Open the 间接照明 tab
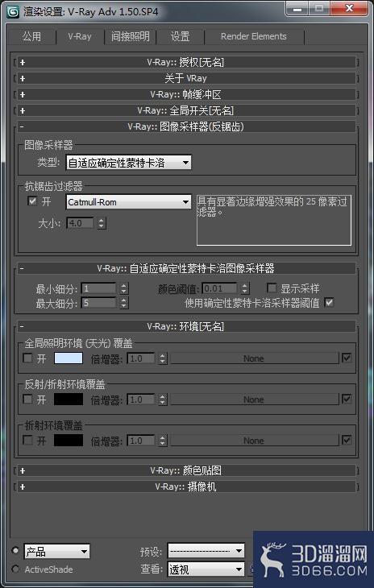 [130, 36]
